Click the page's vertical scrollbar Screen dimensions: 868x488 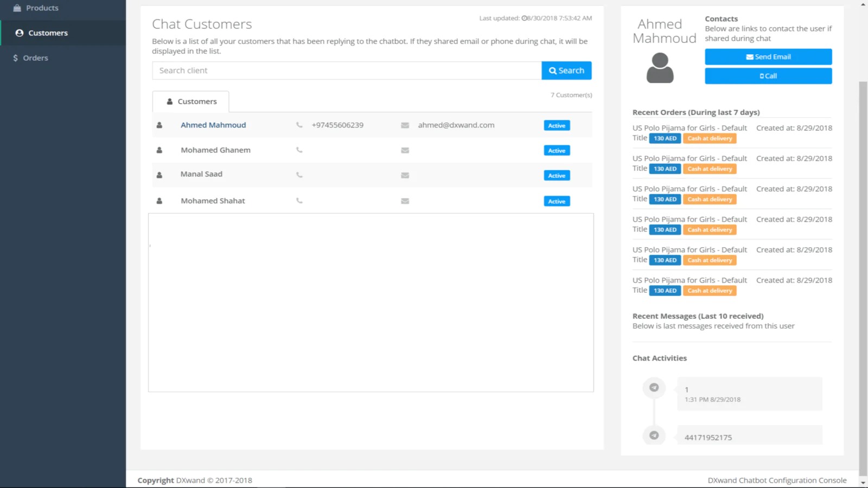[x=863, y=271]
